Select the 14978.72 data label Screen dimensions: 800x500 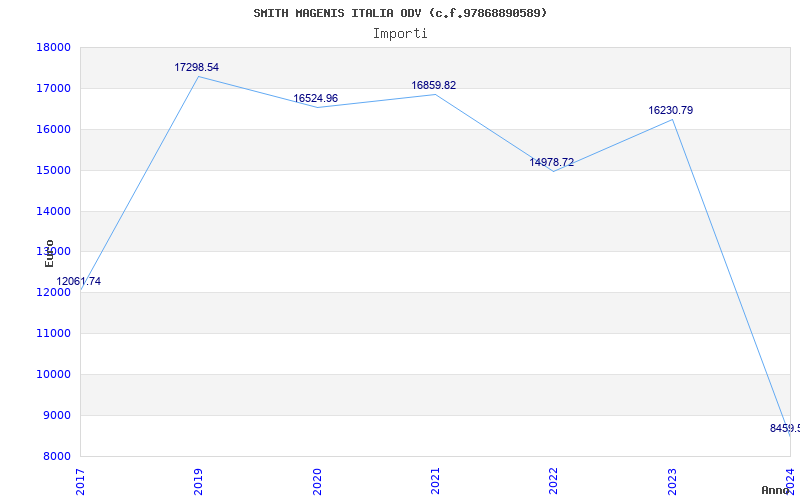pyautogui.click(x=552, y=162)
